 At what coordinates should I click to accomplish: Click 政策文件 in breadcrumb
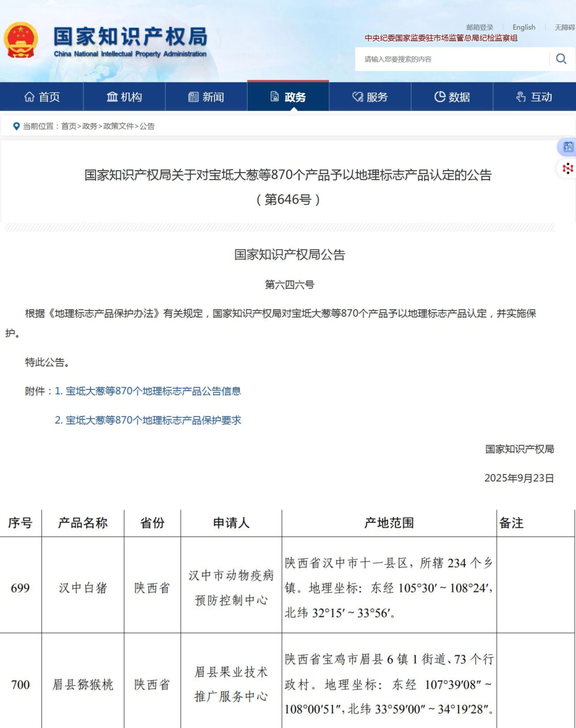point(118,126)
